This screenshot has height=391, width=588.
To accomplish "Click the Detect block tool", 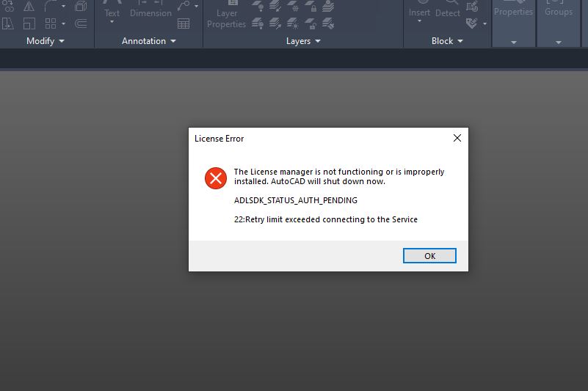I will (x=447, y=10).
